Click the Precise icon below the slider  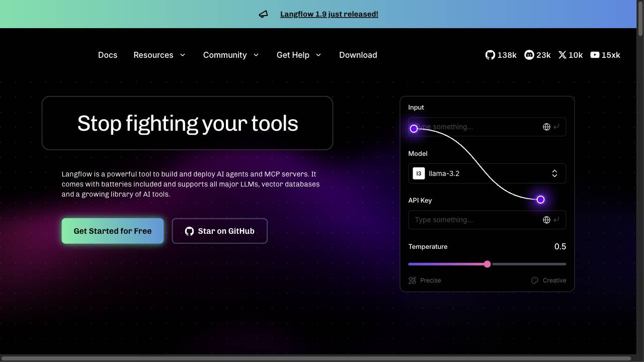point(412,281)
